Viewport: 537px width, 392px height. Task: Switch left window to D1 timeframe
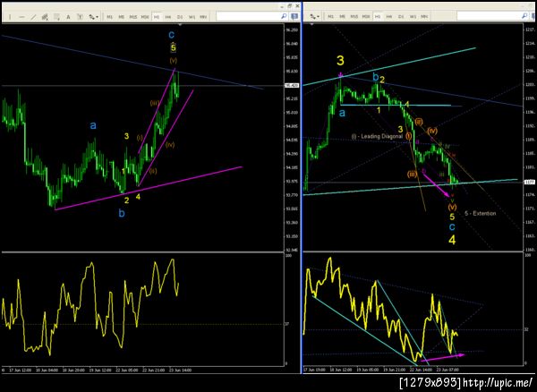[x=180, y=16]
